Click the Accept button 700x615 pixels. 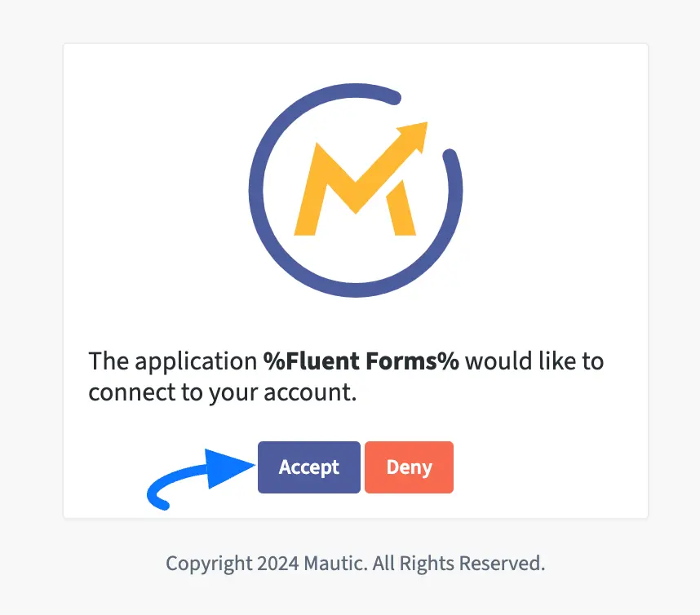[308, 467]
